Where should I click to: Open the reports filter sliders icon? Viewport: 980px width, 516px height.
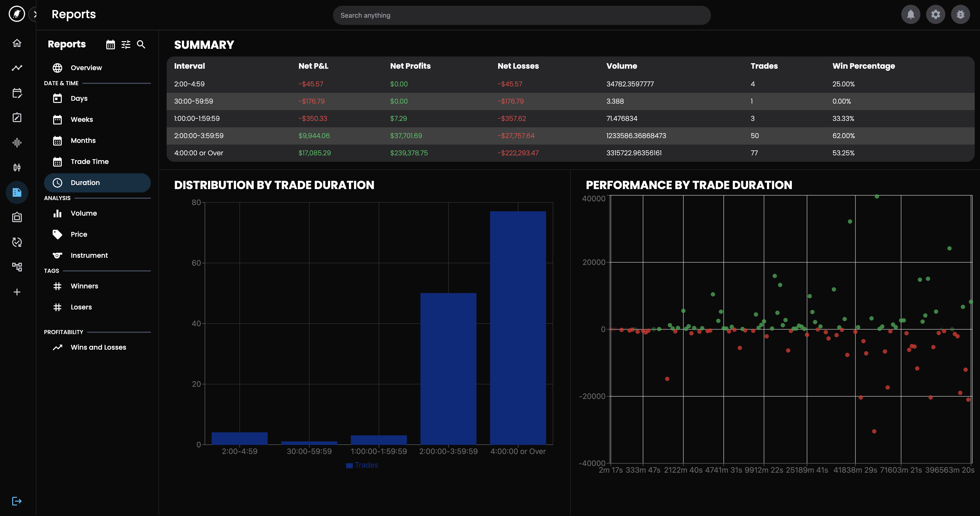(125, 45)
